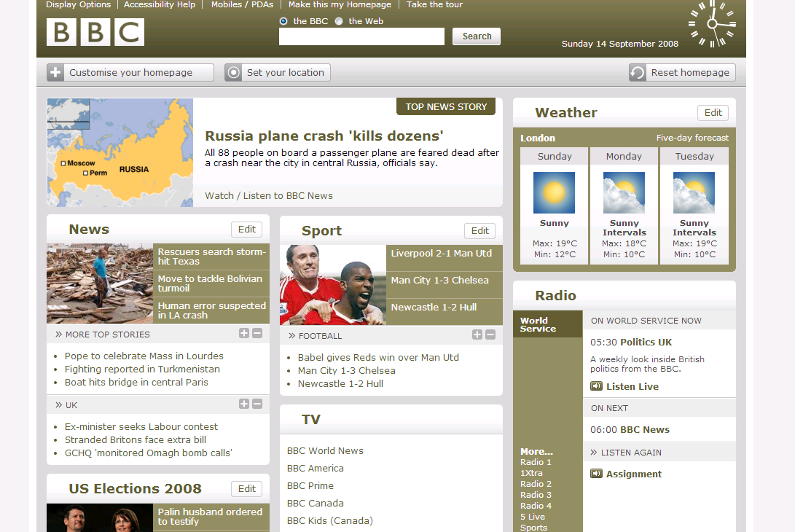Select the World Service radio tab

click(x=547, y=324)
